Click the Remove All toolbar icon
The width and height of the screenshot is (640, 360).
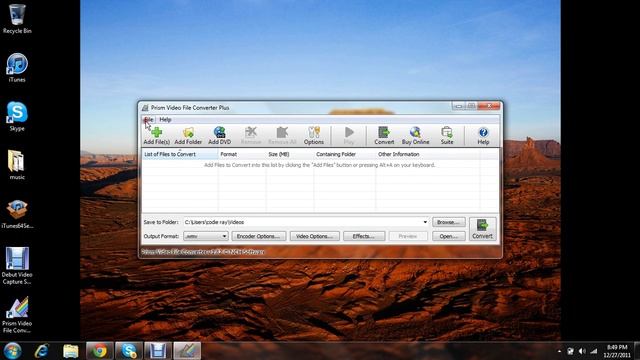[x=282, y=136]
